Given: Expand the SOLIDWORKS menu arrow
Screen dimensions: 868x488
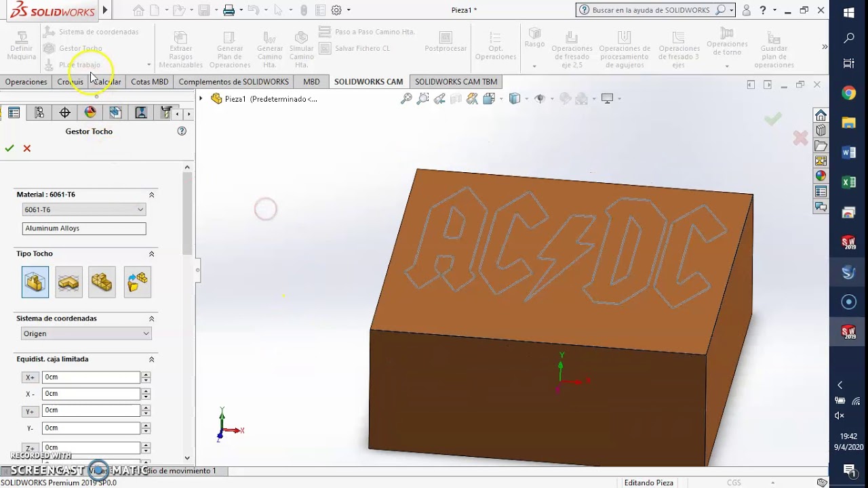Looking at the screenshot, I should pyautogui.click(x=105, y=10).
